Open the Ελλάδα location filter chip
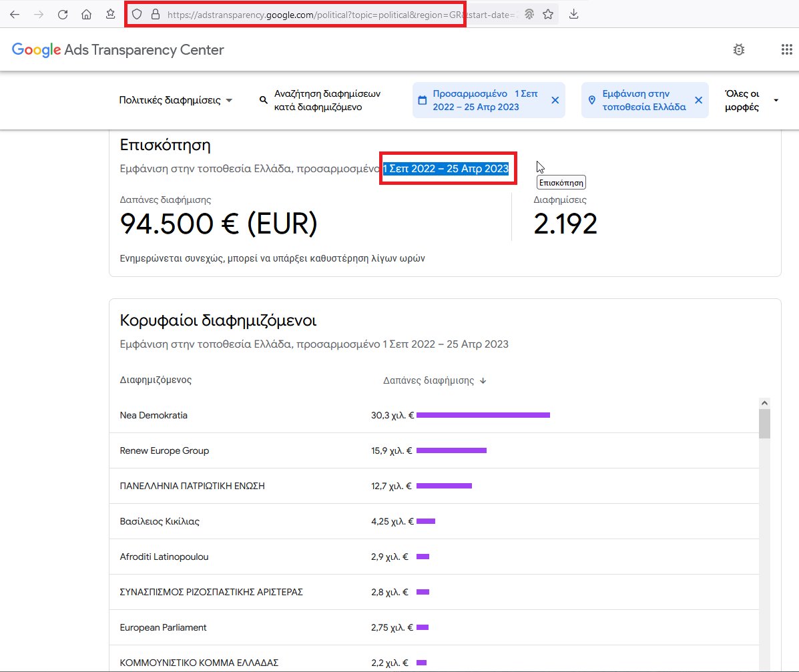Image resolution: width=799 pixels, height=672 pixels. 644,100
